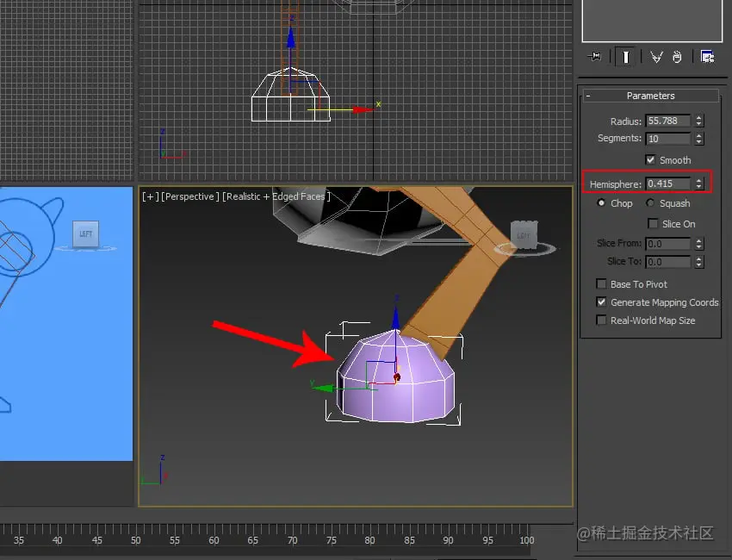The image size is (732, 560).
Task: Open the [Realistic + Edged Faces] shading menu
Action: point(276,196)
